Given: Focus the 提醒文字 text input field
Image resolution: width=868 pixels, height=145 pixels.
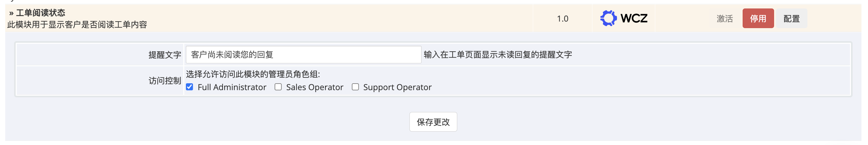Looking at the screenshot, I should (303, 55).
